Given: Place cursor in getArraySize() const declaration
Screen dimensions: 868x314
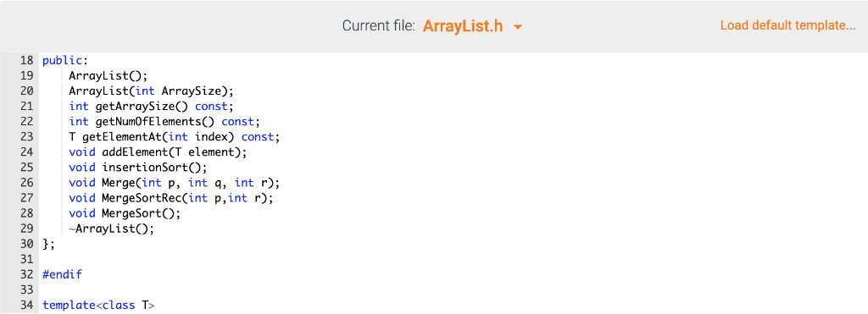Looking at the screenshot, I should [152, 106].
